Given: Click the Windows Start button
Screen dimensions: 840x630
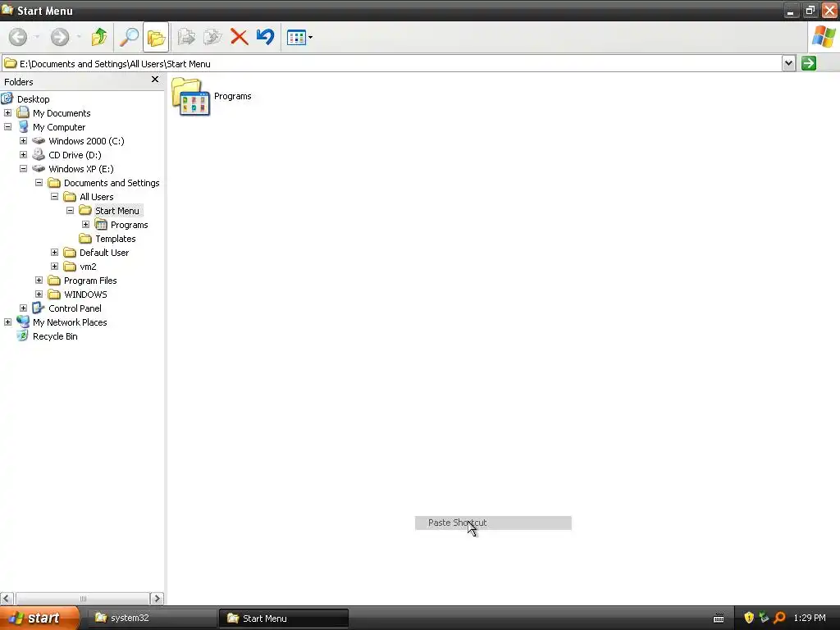Looking at the screenshot, I should (x=39, y=618).
